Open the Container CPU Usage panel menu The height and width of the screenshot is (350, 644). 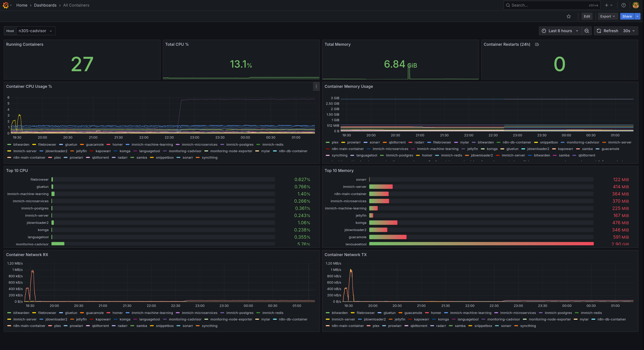316,87
